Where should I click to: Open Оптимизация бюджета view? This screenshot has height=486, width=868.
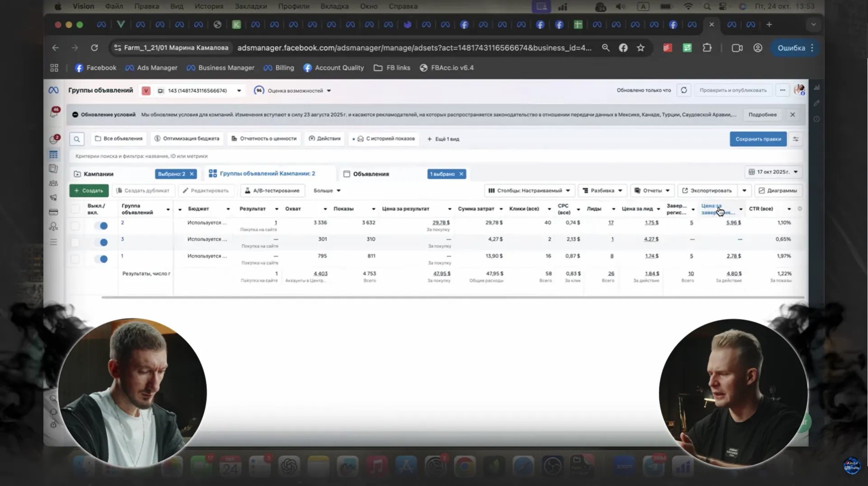point(187,139)
